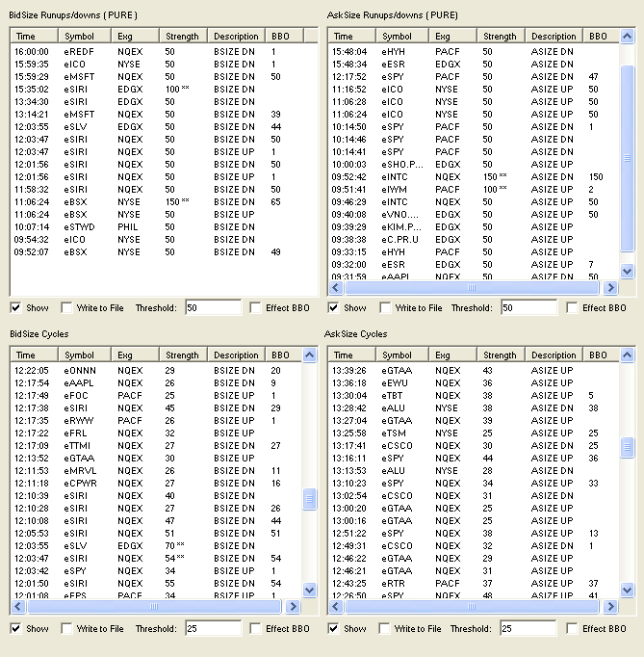This screenshot has width=644, height=657.
Task: Click scroll down arrow in AskSize Cycles list
Action: [627, 590]
